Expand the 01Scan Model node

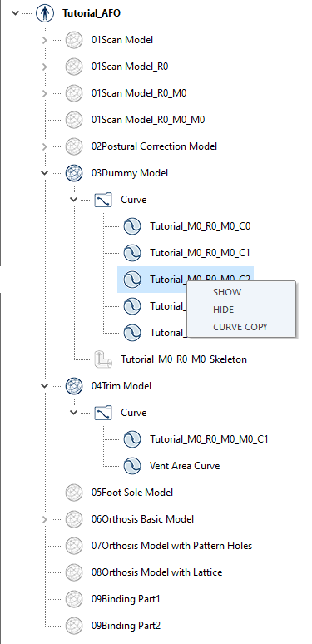tap(45, 40)
